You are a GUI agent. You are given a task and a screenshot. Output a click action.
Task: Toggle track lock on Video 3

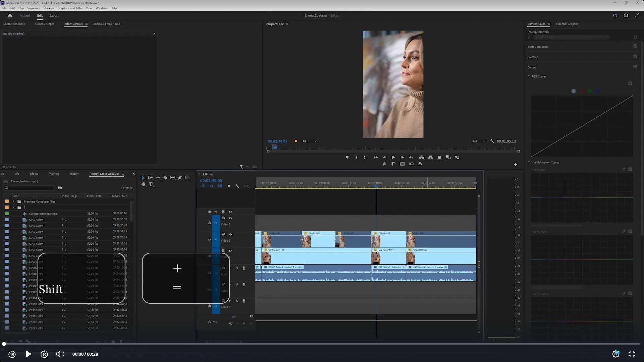(209, 223)
